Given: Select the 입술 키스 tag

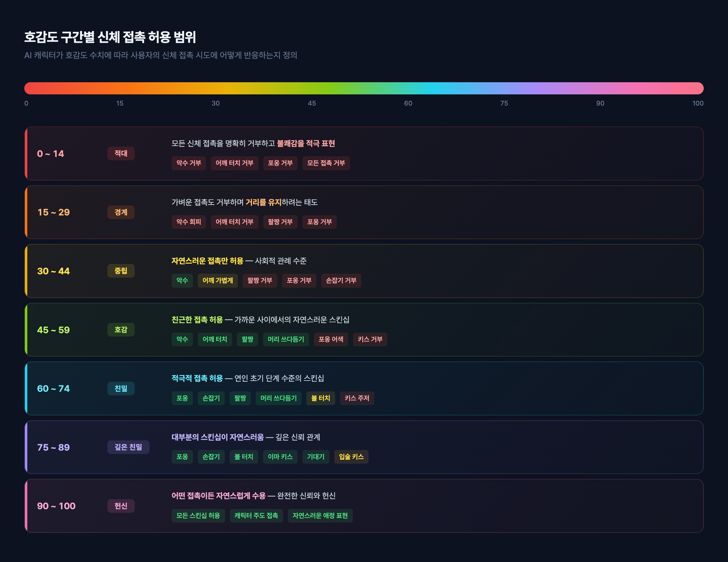Looking at the screenshot, I should tap(351, 457).
